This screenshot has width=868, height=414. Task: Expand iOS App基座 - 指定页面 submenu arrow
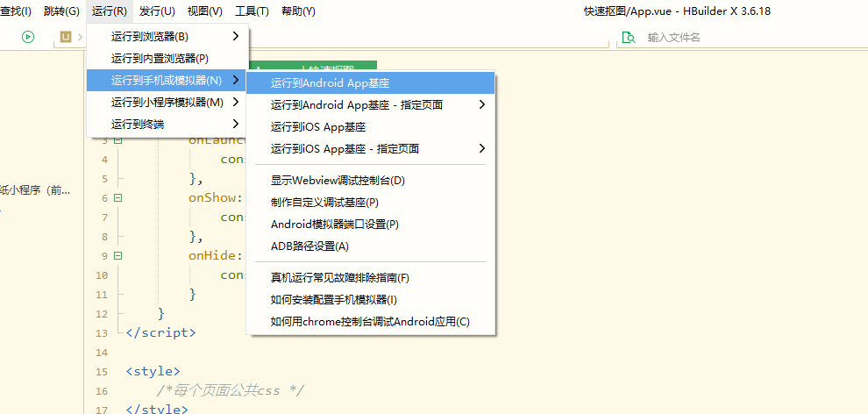pyautogui.click(x=482, y=147)
